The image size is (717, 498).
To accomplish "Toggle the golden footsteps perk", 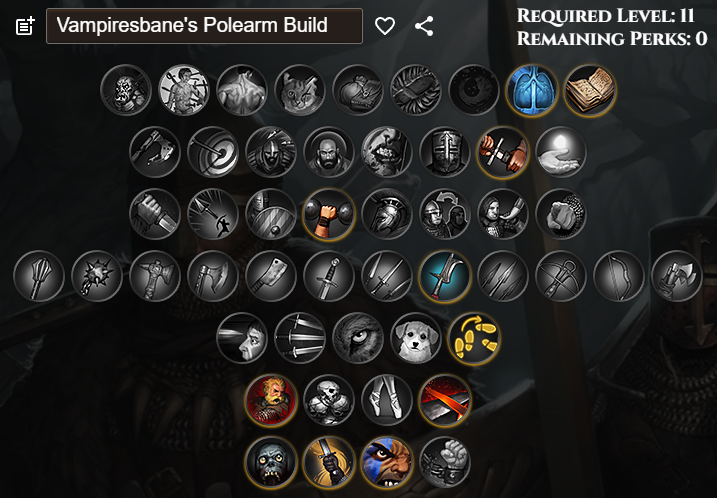I will [474, 338].
